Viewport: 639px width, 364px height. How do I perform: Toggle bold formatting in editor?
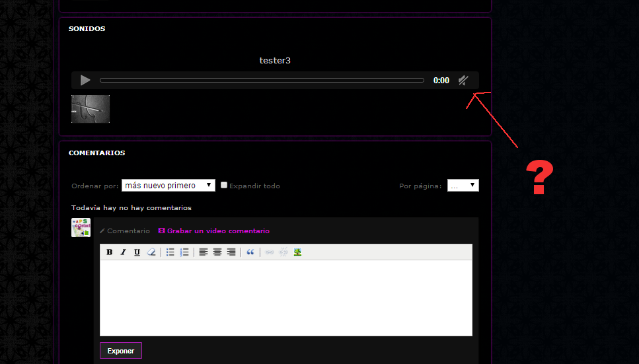click(110, 252)
